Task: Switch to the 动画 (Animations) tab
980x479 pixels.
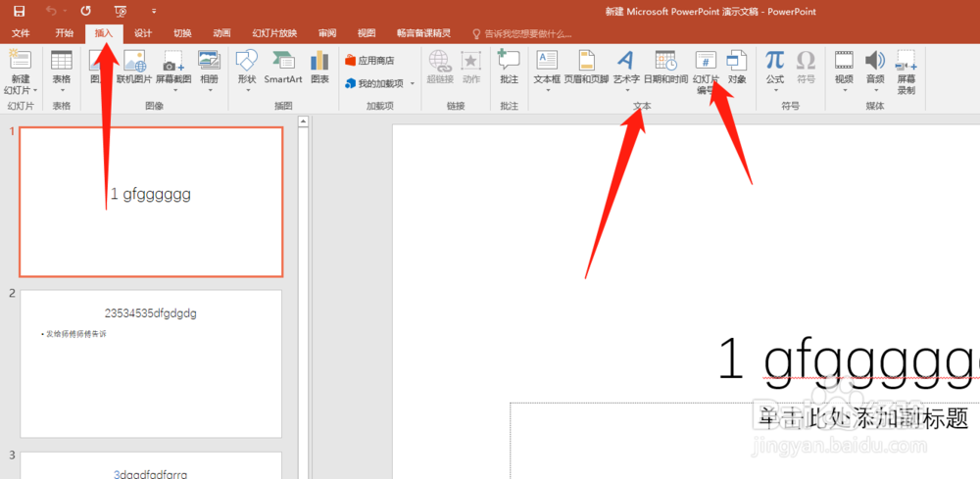Action: (x=221, y=33)
